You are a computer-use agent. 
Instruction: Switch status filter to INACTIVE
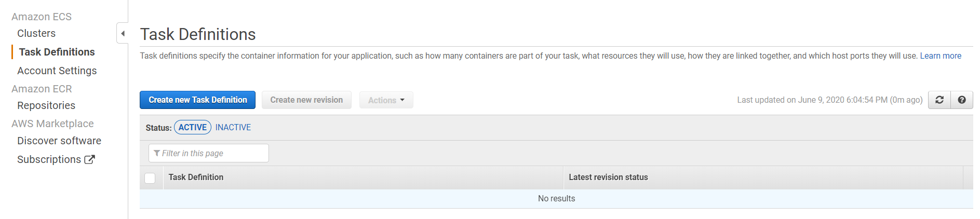(x=233, y=127)
